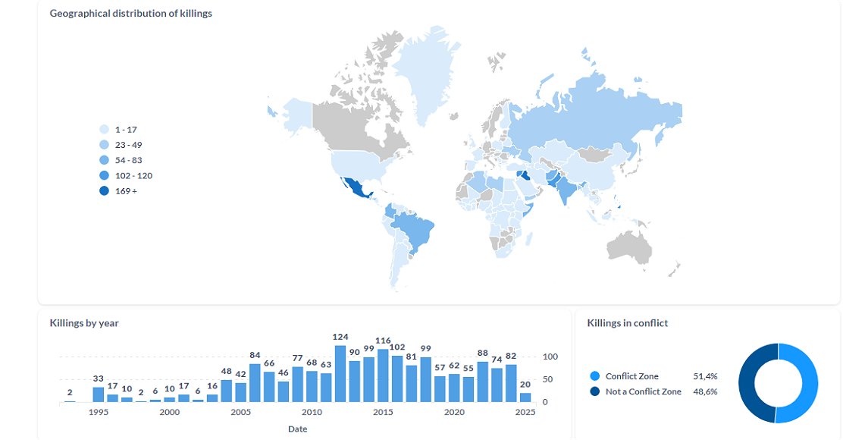This screenshot has width=868, height=440.
Task: Click the Not a Conflict Zone legend dot
Action: point(595,391)
